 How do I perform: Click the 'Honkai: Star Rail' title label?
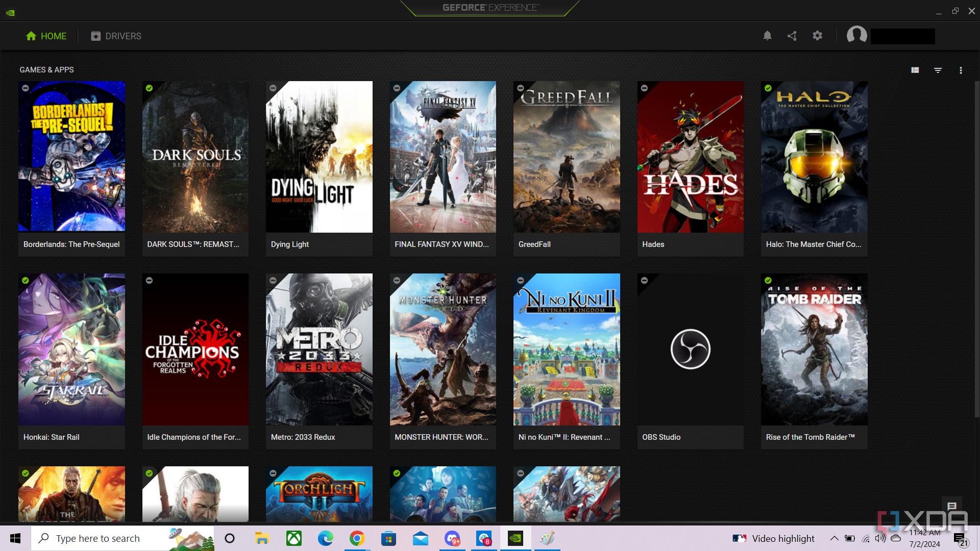[x=52, y=437]
